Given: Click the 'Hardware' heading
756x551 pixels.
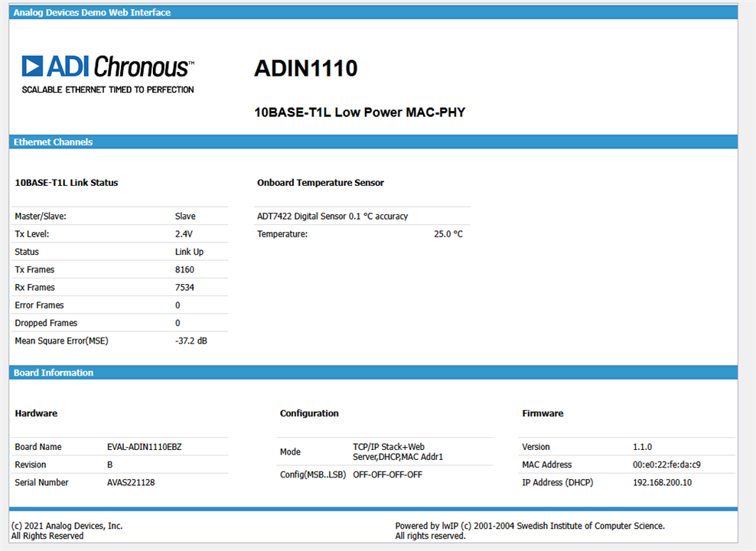Looking at the screenshot, I should [36, 413].
